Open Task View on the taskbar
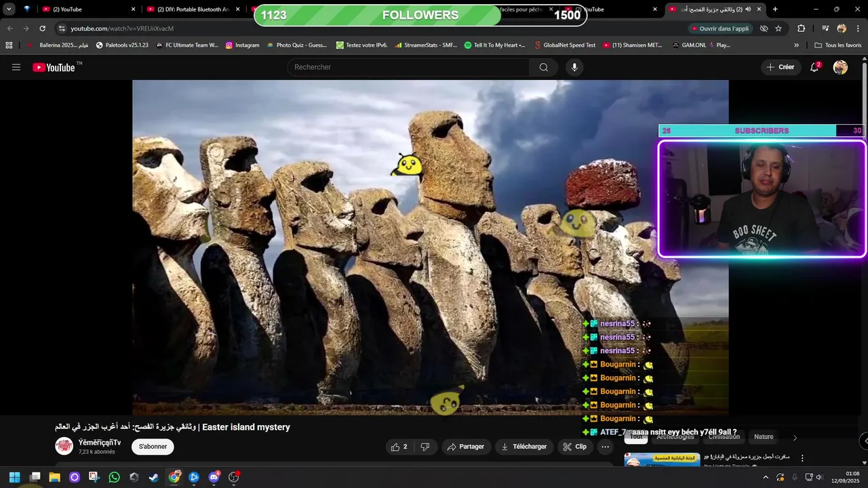The width and height of the screenshot is (868, 488). [x=35, y=477]
